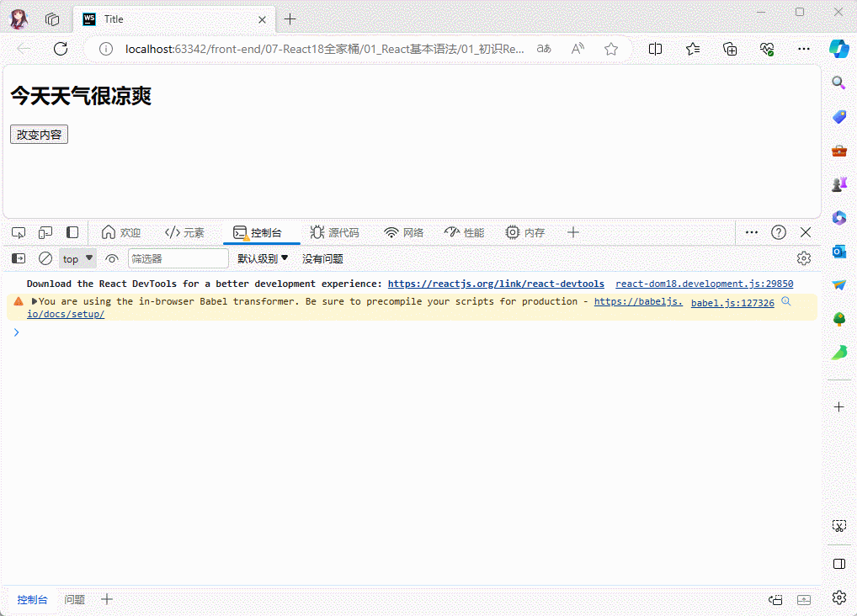Open live expression eye icon
Viewport: 857px width, 616px height.
(112, 258)
